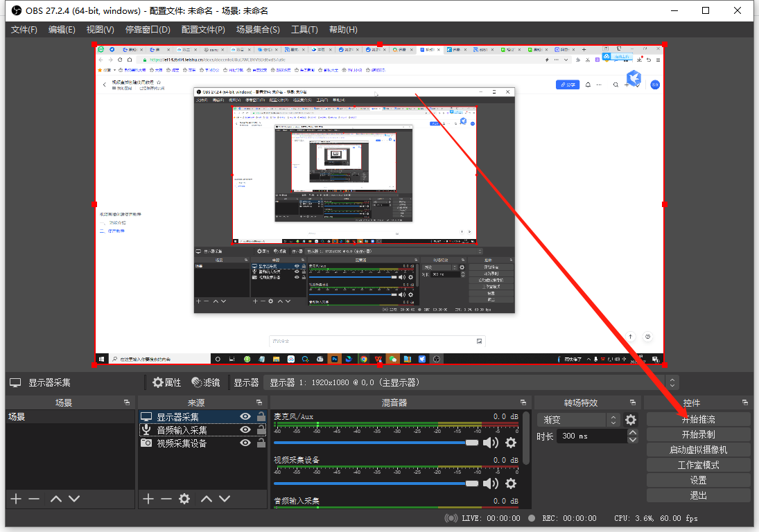Add a new scene with plus icon
This screenshot has width=759, height=532.
tap(16, 499)
